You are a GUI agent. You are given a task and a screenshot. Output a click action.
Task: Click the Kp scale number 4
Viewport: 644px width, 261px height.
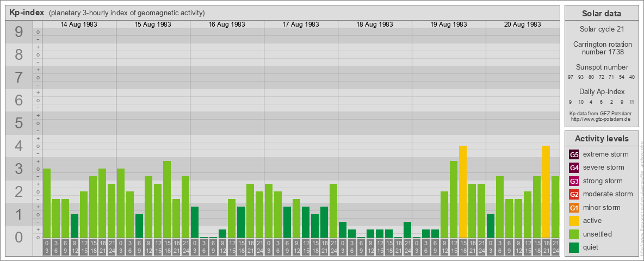tap(19, 146)
